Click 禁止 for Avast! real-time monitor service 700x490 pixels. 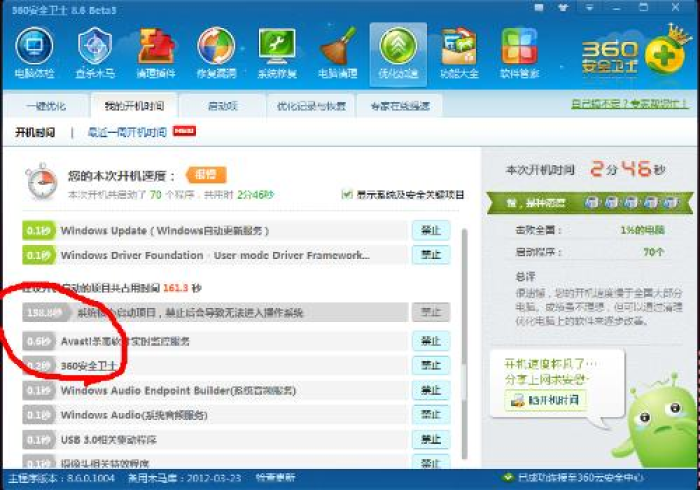431,341
